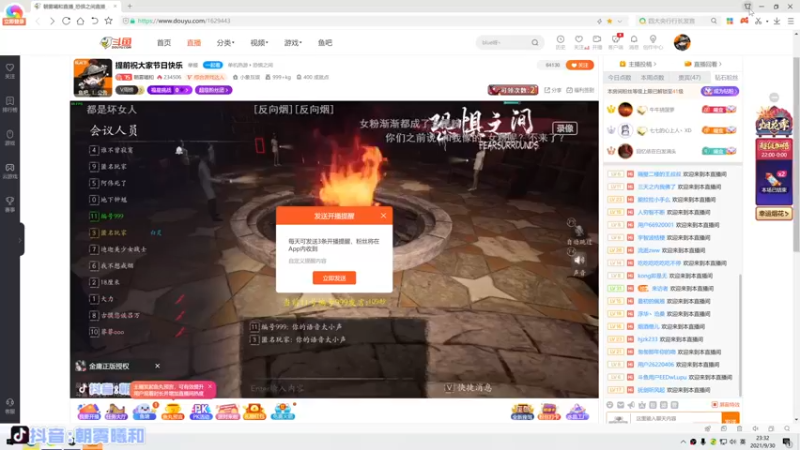Click the chat message input field
This screenshot has height=450, width=800.
tap(677, 418)
